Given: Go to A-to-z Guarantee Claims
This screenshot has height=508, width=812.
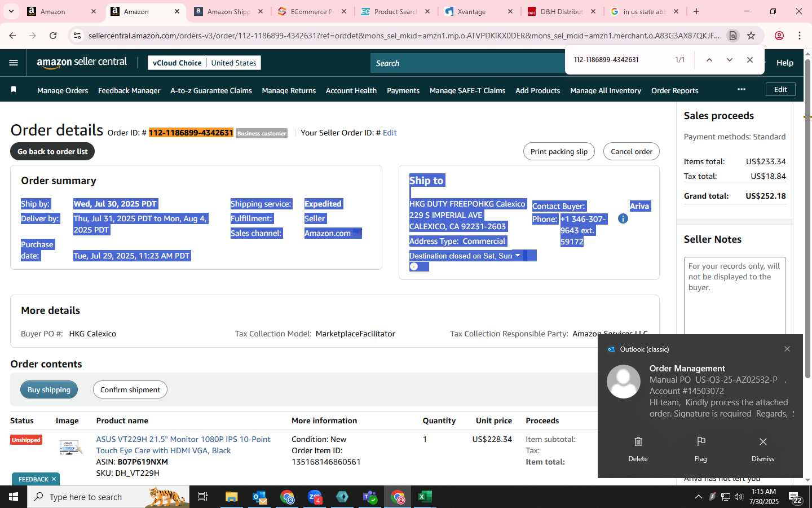Looking at the screenshot, I should (x=211, y=90).
